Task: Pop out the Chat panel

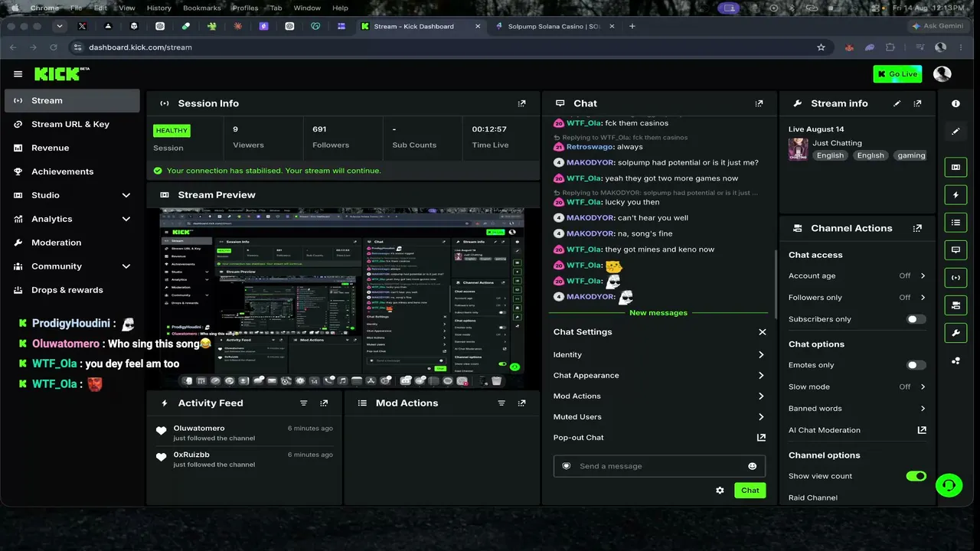Action: 759,103
